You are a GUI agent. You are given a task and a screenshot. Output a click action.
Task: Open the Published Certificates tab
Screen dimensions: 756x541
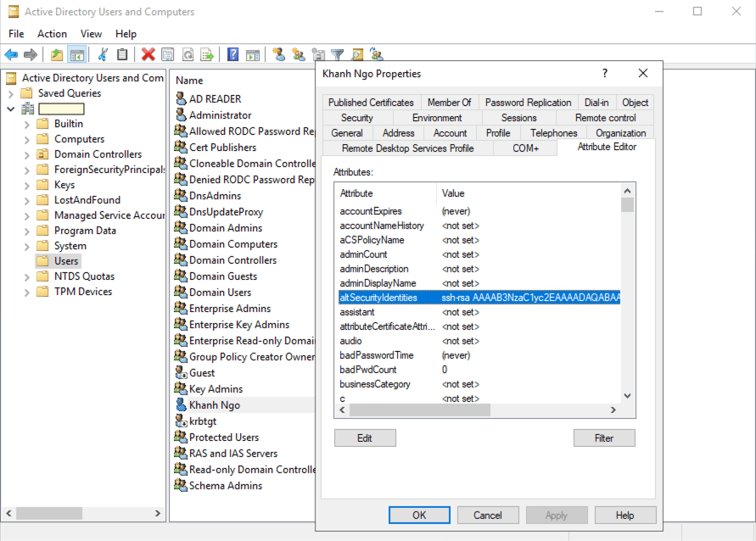coord(371,103)
